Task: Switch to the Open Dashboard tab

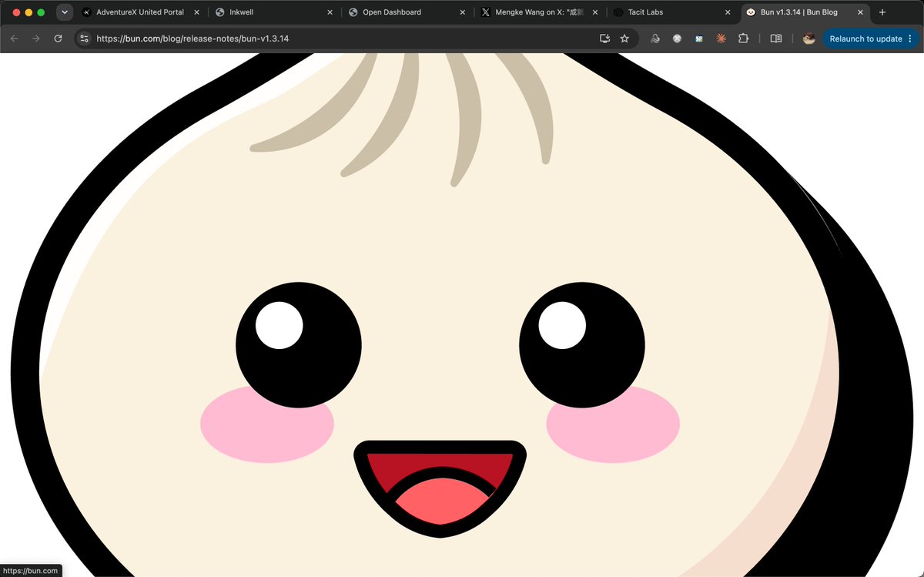Action: 407,12
